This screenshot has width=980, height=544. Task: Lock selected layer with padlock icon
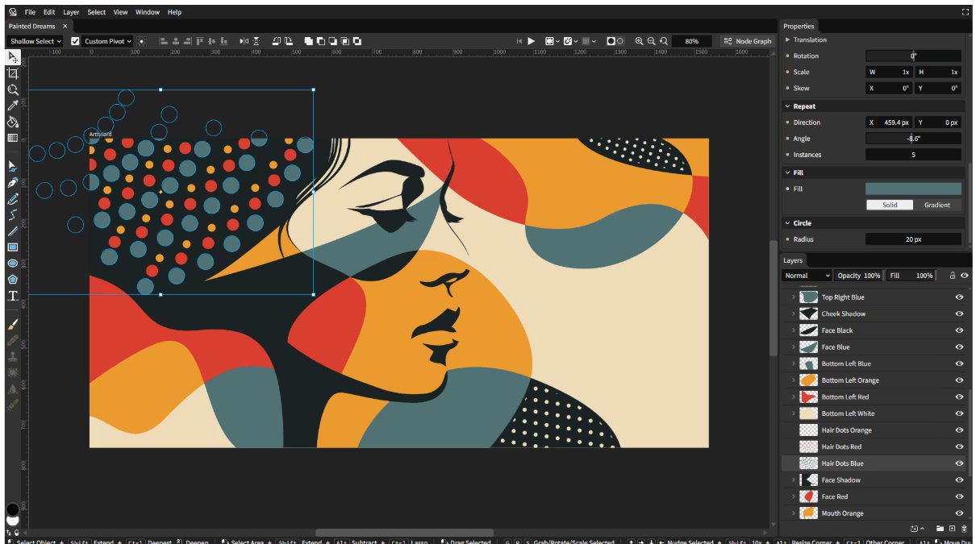pyautogui.click(x=953, y=276)
